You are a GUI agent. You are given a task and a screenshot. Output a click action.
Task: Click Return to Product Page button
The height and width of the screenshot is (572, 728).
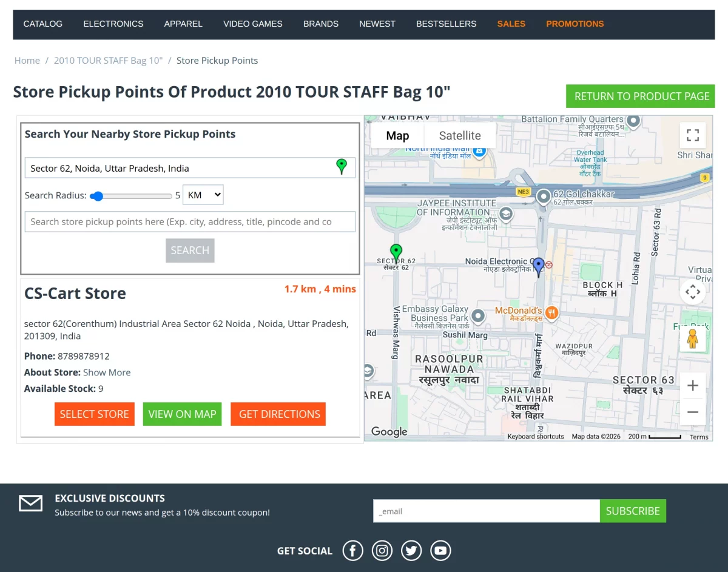pyautogui.click(x=641, y=96)
